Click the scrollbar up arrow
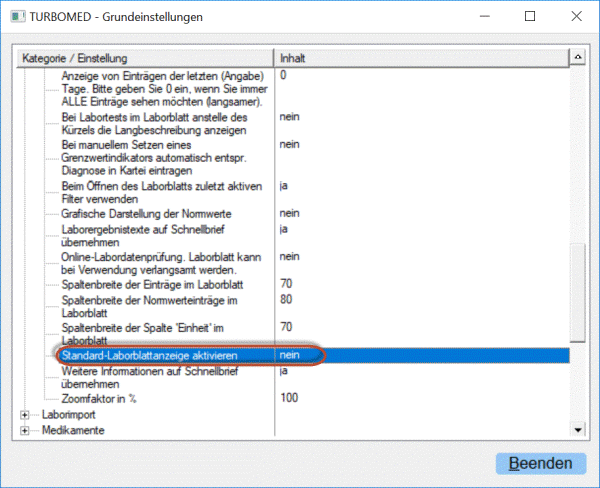 pyautogui.click(x=578, y=57)
